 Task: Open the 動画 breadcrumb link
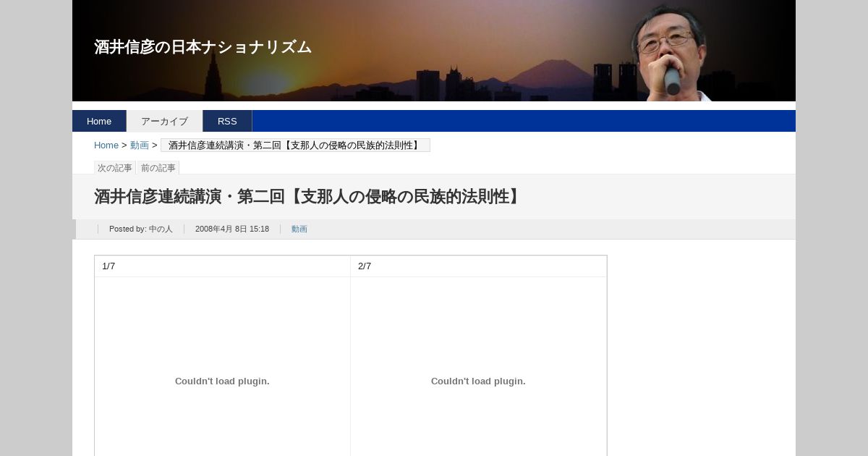click(140, 145)
